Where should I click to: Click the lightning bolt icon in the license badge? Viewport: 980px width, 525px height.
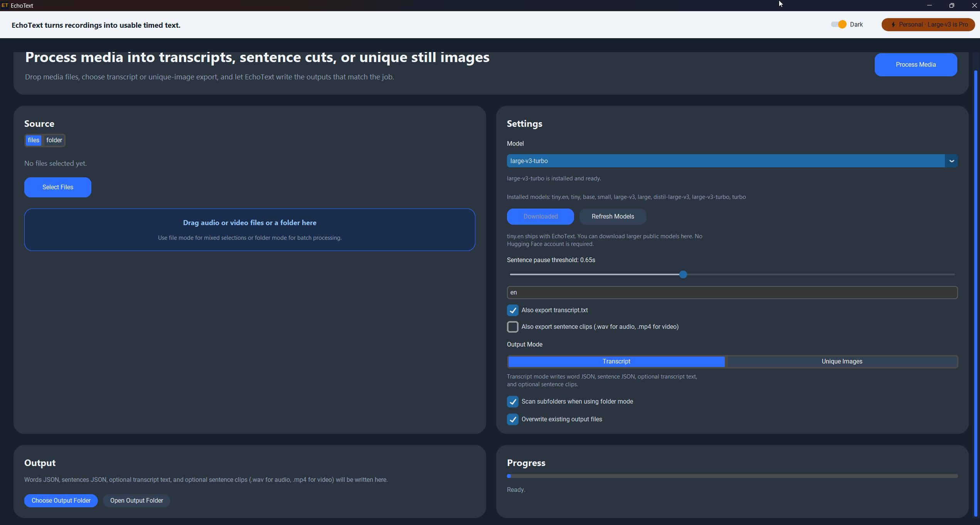click(x=893, y=25)
